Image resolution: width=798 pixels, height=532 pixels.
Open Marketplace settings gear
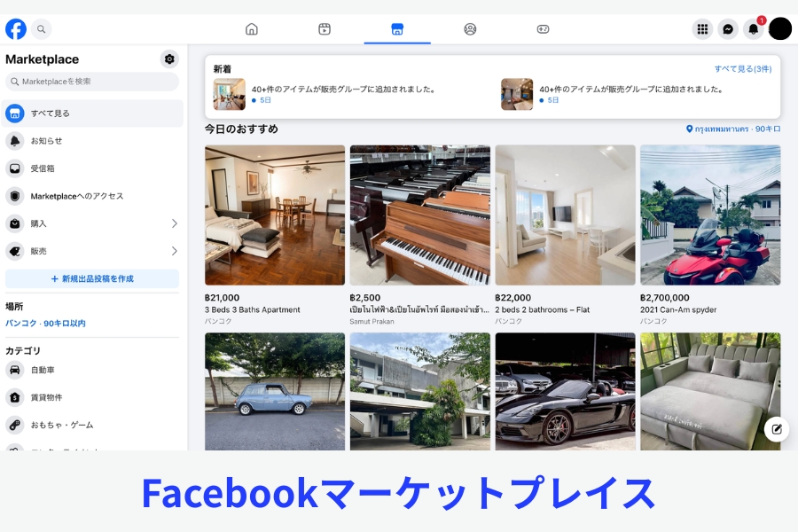169,59
